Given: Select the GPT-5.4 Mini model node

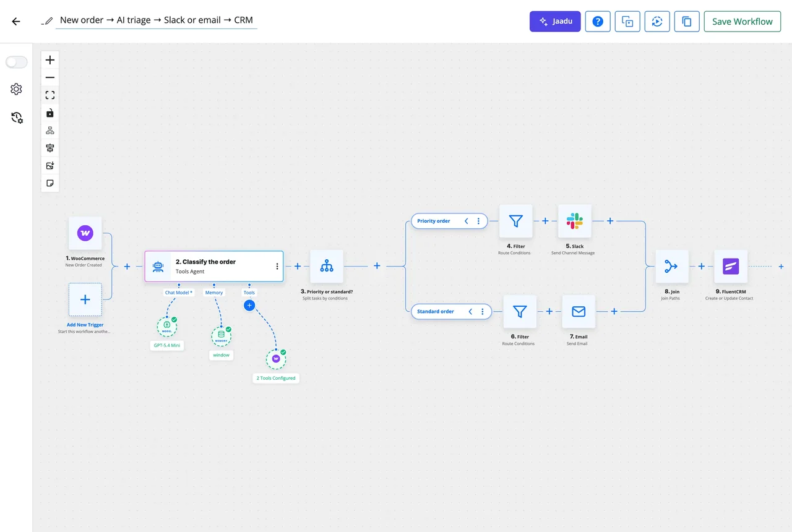Looking at the screenshot, I should (x=167, y=326).
